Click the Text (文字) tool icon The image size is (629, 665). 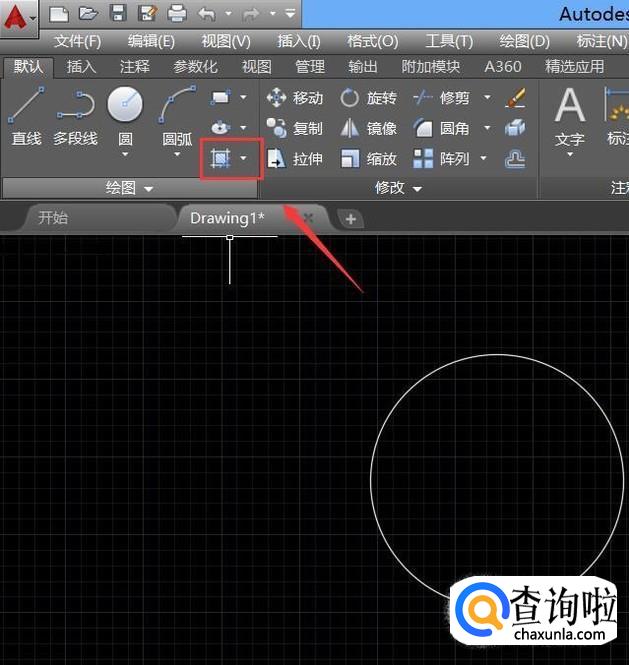point(569,107)
